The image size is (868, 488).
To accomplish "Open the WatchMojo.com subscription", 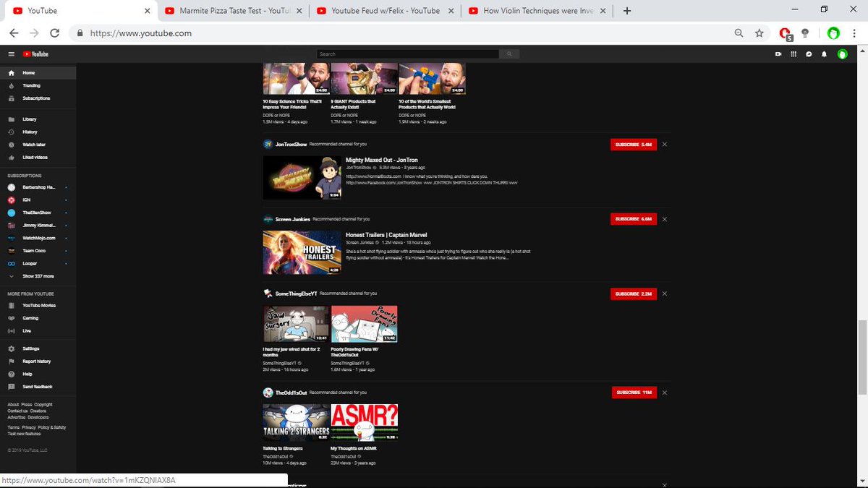I will [x=38, y=237].
